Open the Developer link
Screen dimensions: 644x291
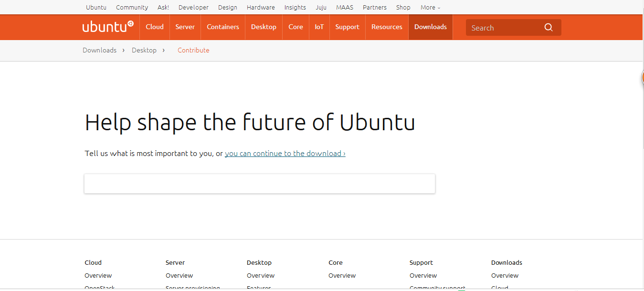[x=193, y=7]
